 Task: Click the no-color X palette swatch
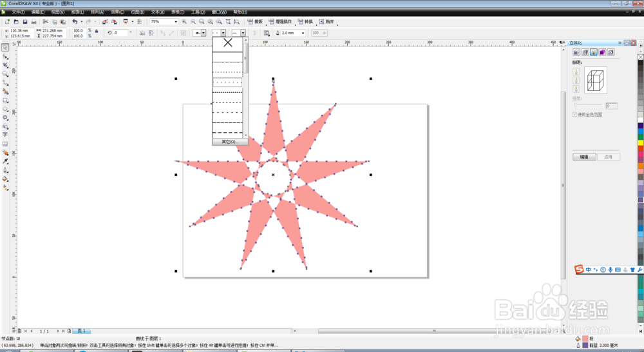pos(640,57)
